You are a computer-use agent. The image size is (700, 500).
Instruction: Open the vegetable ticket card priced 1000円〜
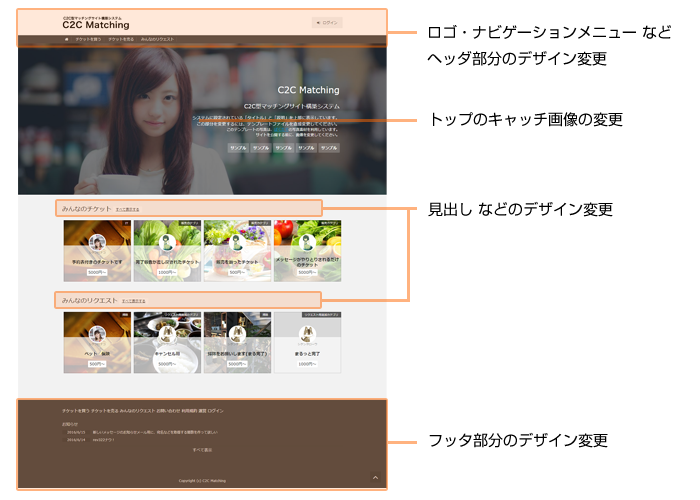(x=167, y=251)
